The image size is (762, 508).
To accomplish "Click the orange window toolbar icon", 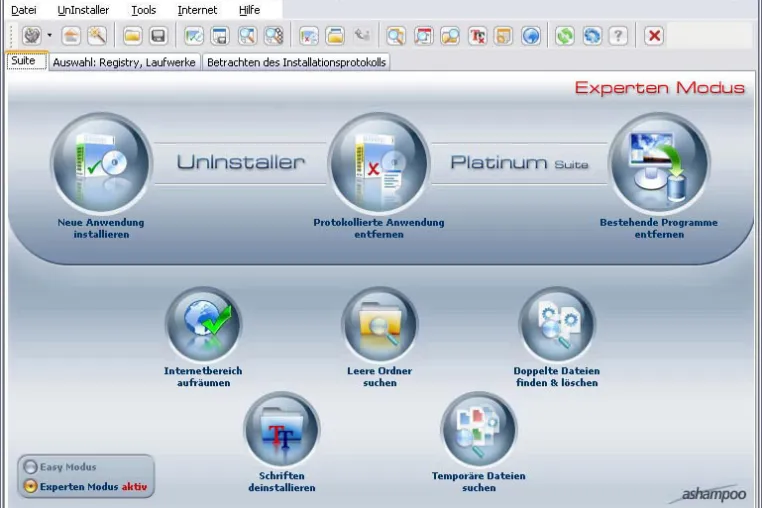I will [503, 35].
